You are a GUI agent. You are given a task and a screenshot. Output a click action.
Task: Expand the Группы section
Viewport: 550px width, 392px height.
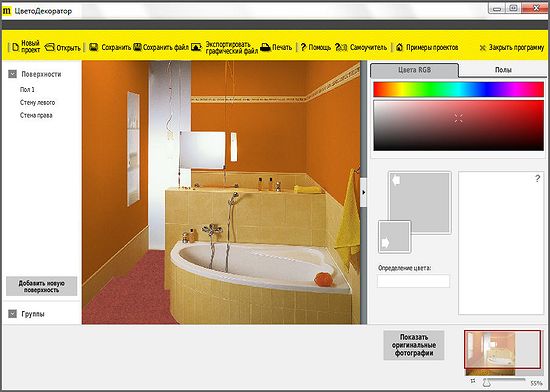click(13, 314)
